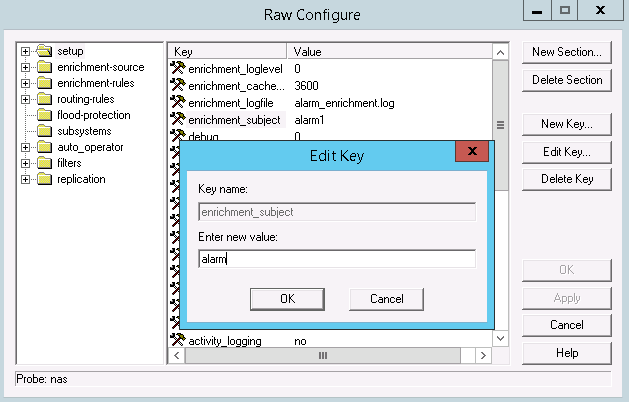Click the hammer icon beside enrichment_logfile
The image size is (631, 402).
pyautogui.click(x=177, y=103)
